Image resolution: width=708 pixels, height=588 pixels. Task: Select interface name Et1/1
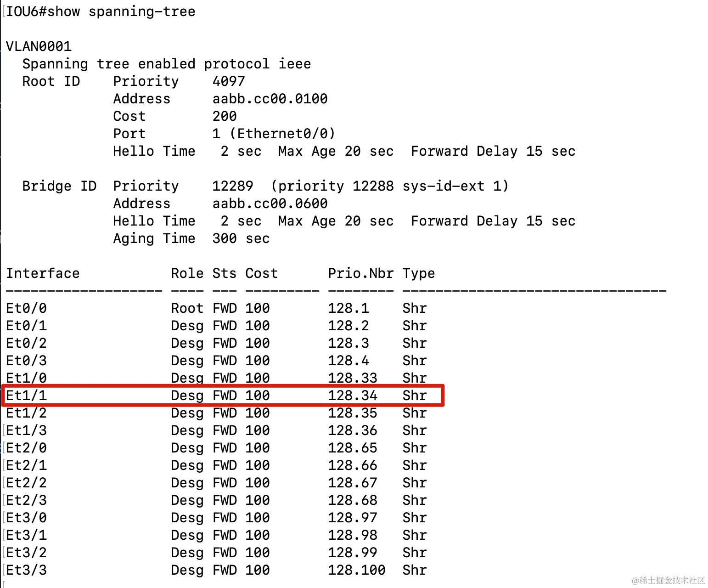pos(26,396)
